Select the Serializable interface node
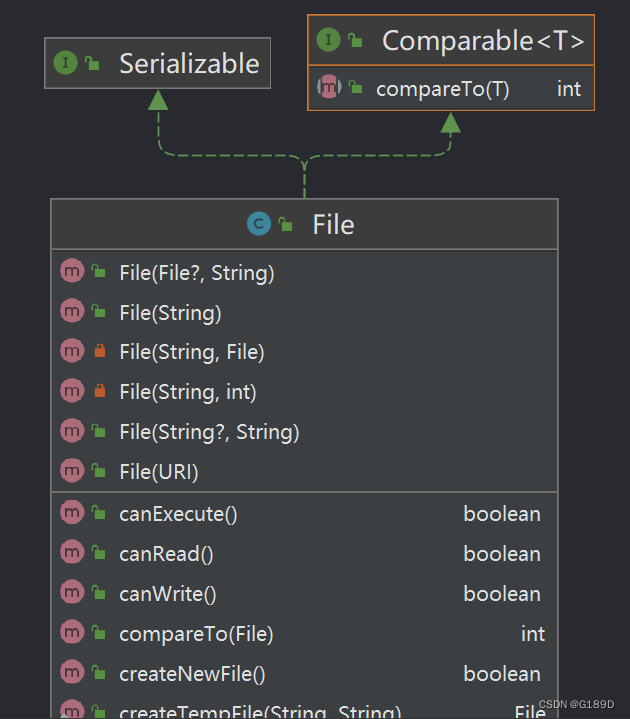Screen dimensions: 630x719 click(188, 64)
